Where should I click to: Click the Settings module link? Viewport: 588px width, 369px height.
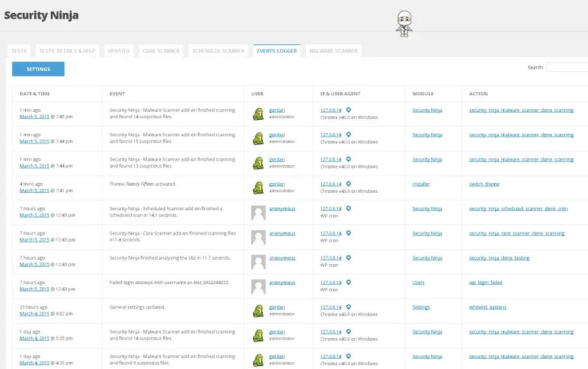421,307
